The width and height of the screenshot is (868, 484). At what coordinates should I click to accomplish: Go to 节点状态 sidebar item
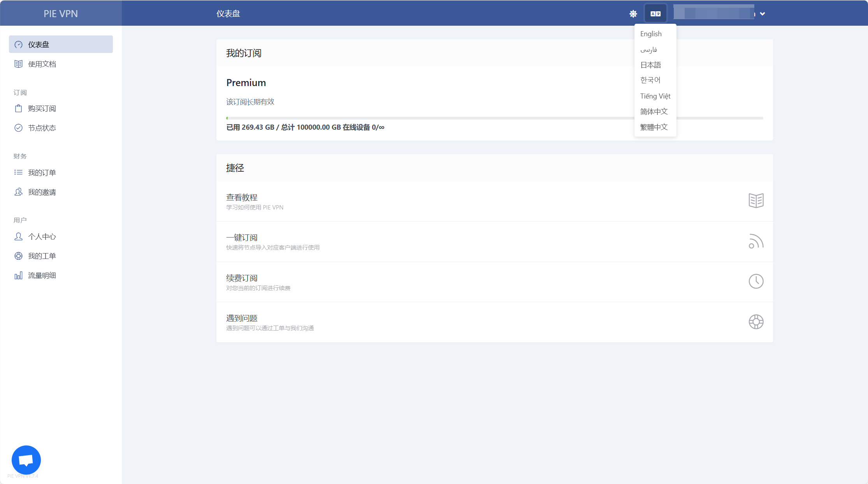click(x=42, y=128)
